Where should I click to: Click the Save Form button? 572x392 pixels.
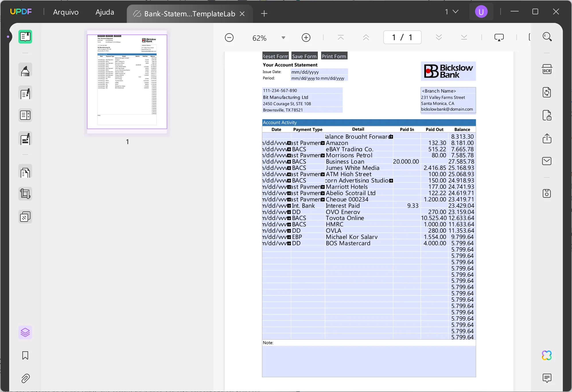click(304, 56)
